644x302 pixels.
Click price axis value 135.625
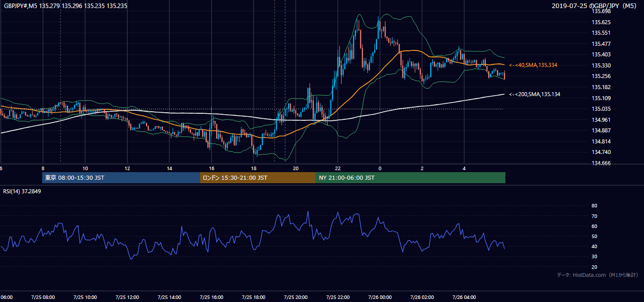(601, 22)
